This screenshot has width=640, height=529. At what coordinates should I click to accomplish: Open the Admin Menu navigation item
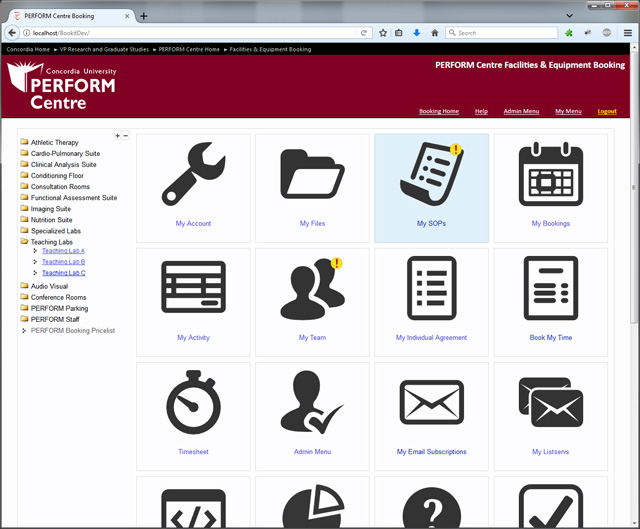[521, 111]
